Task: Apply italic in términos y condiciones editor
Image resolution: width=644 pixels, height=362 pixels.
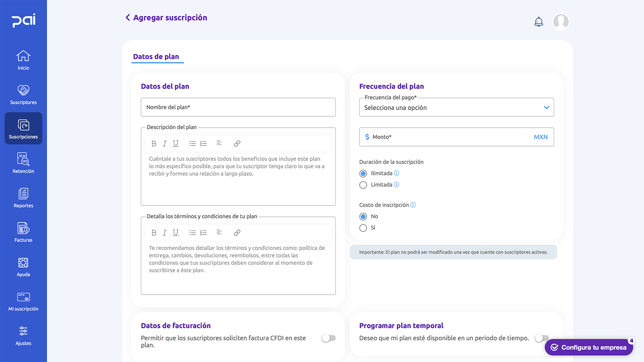Action: 164,233
